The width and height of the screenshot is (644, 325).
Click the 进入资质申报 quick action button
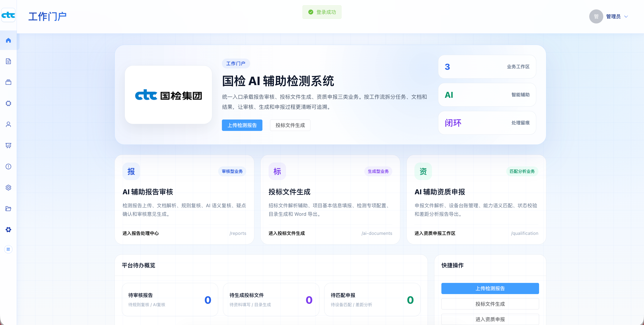490,320
